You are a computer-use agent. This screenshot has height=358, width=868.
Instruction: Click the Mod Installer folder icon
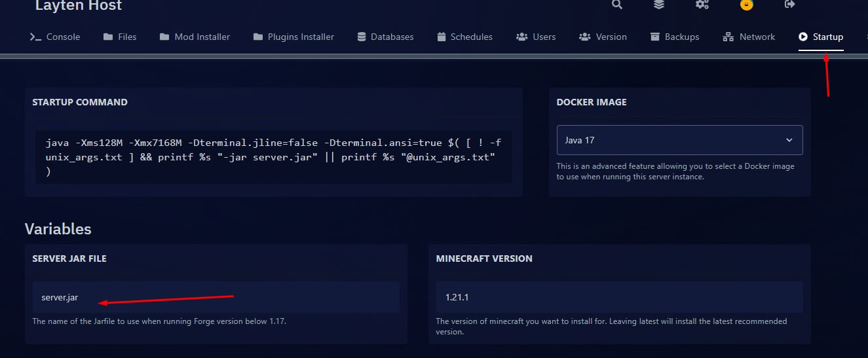164,37
